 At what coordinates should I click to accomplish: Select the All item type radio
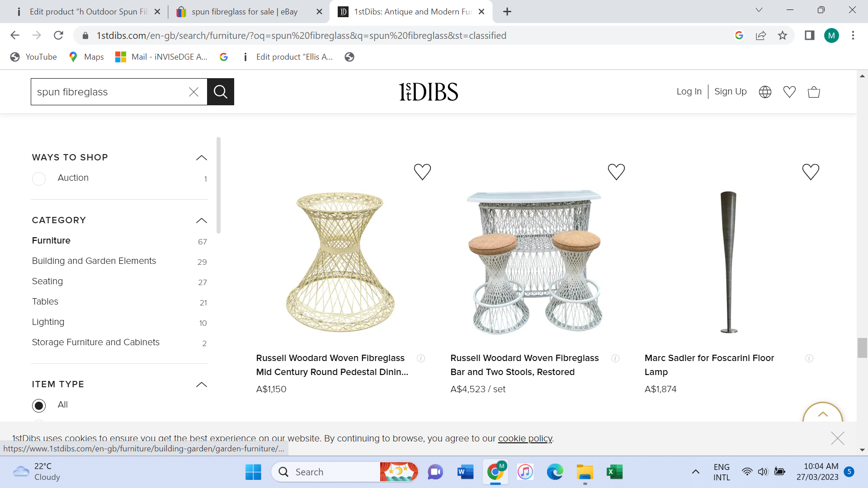pyautogui.click(x=39, y=405)
